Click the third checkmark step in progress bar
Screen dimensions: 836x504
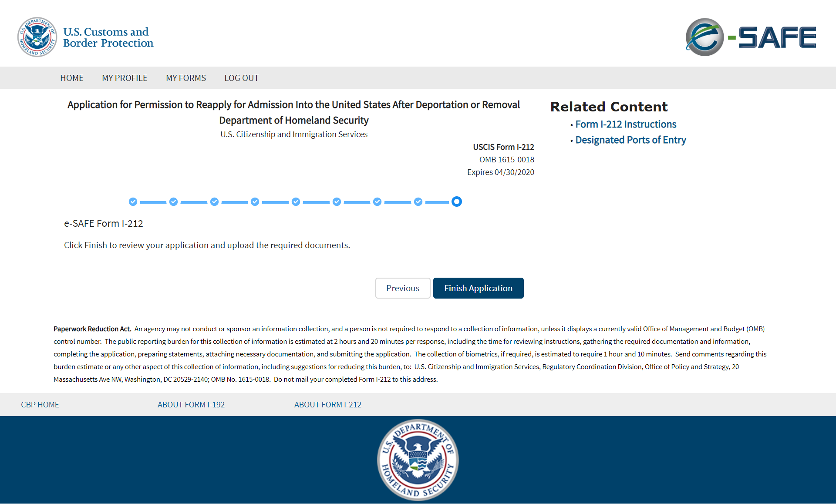214,202
